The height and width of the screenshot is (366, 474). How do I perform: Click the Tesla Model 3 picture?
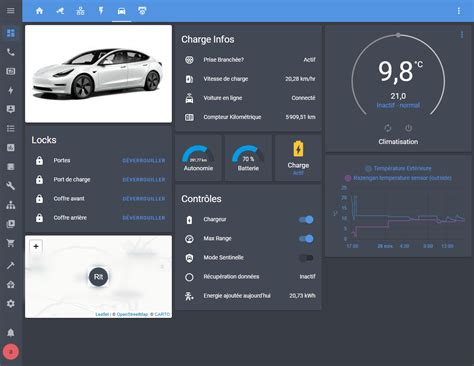(x=98, y=74)
